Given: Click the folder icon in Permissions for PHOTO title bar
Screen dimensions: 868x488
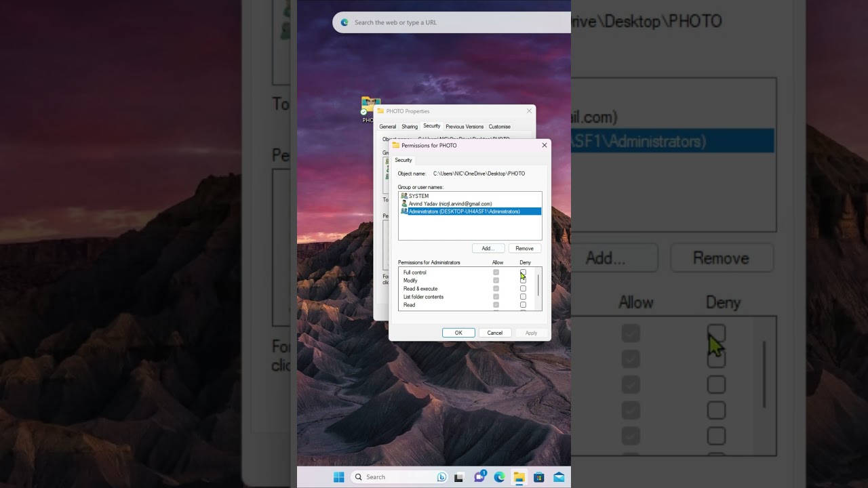Looking at the screenshot, I should [396, 145].
